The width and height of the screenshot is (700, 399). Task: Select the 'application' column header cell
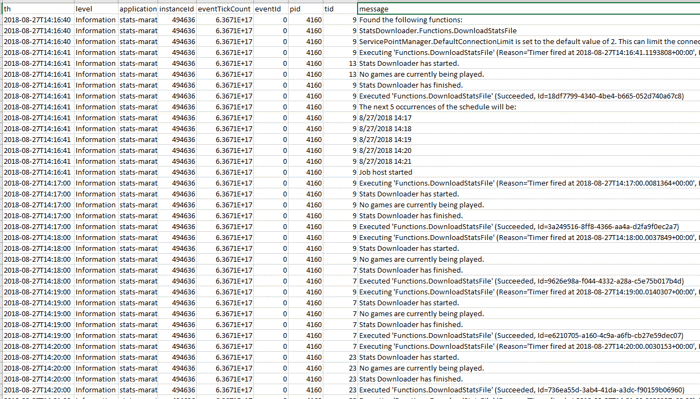(138, 9)
